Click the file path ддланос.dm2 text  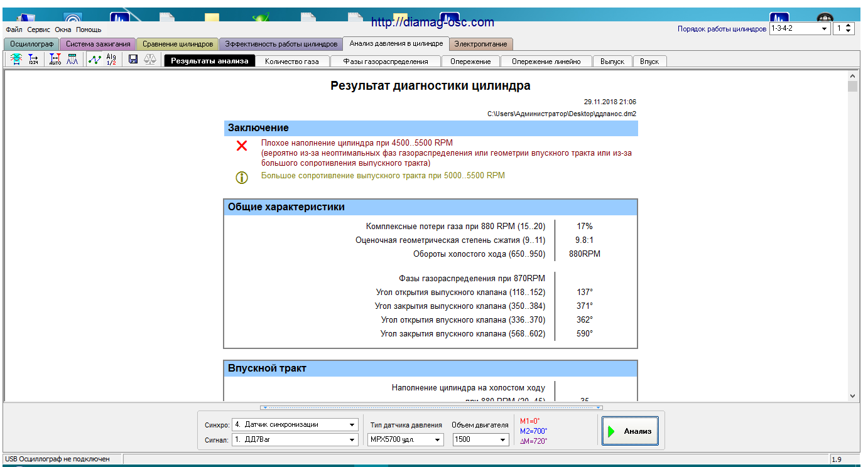coord(562,114)
